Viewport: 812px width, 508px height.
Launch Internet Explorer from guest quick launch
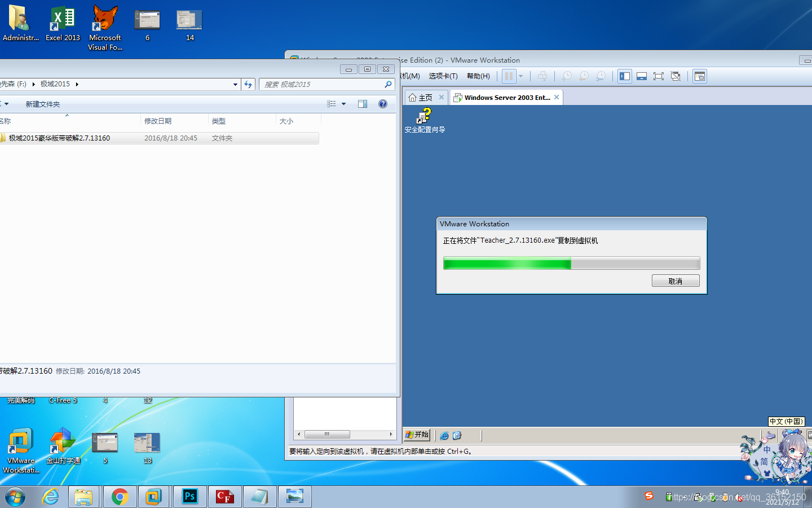coord(444,435)
